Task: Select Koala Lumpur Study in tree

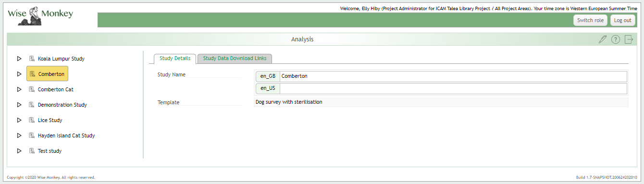Action: [x=61, y=59]
